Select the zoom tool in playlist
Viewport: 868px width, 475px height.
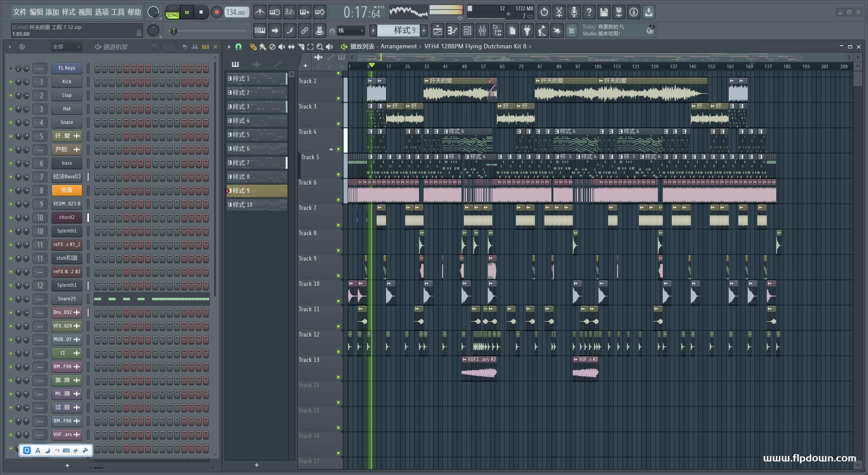point(320,47)
